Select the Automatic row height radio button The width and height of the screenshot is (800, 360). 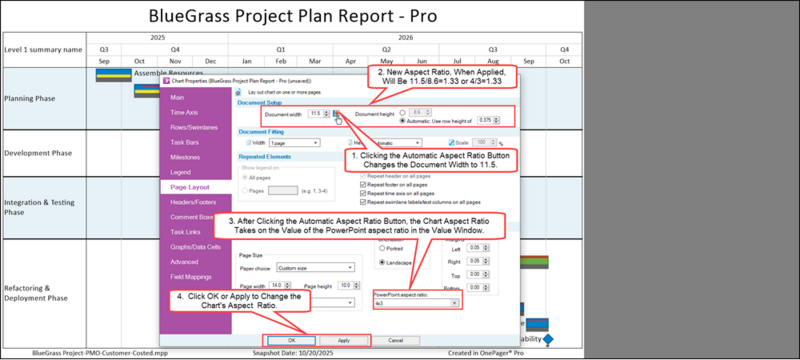[x=403, y=121]
